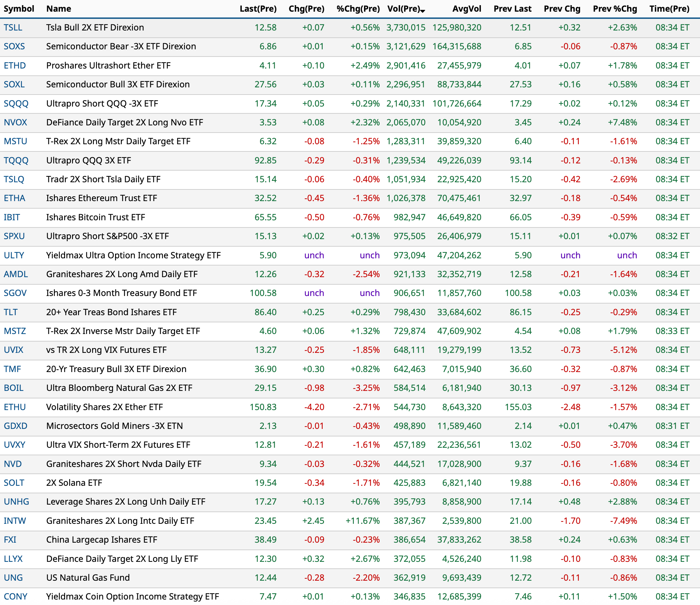The height and width of the screenshot is (605, 700).
Task: Open the SQQQ ticker link
Action: pos(16,104)
